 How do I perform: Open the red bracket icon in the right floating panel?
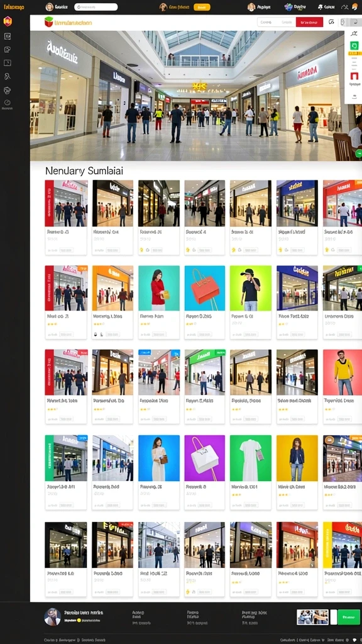point(354,76)
